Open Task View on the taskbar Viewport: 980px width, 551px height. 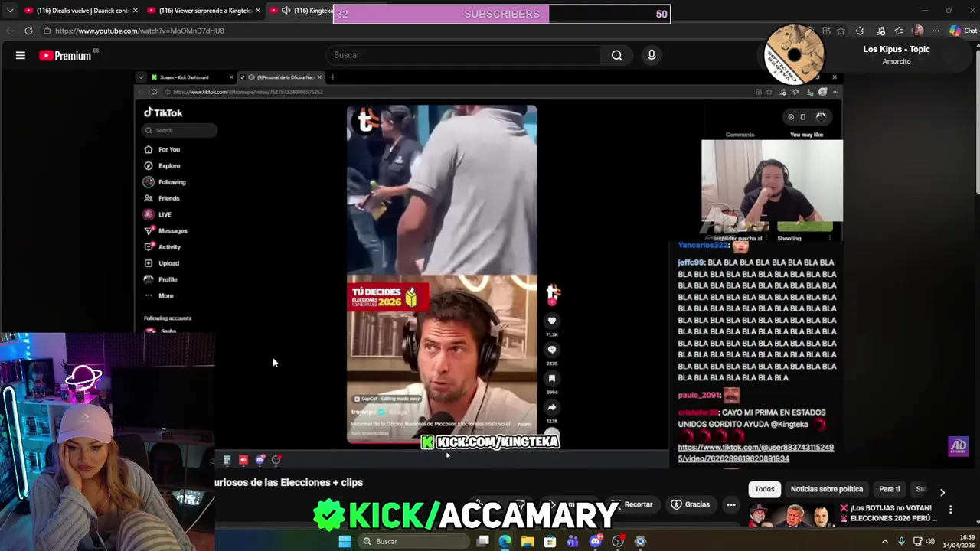click(x=483, y=541)
